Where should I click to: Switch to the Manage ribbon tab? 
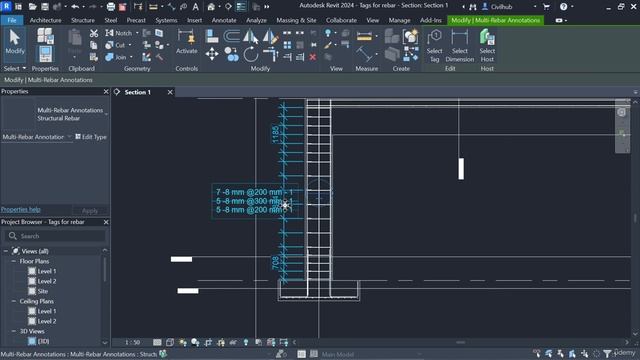[399, 20]
